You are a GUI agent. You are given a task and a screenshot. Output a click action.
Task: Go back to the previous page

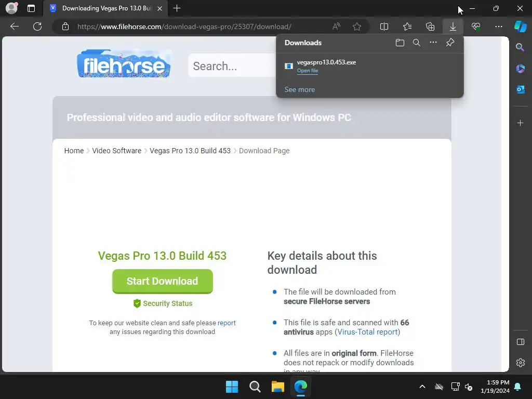pos(15,26)
